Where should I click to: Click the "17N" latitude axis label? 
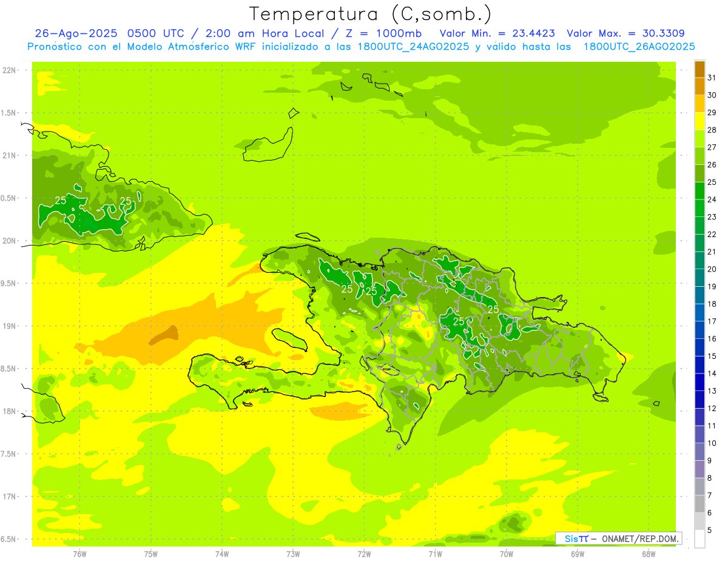coord(10,497)
